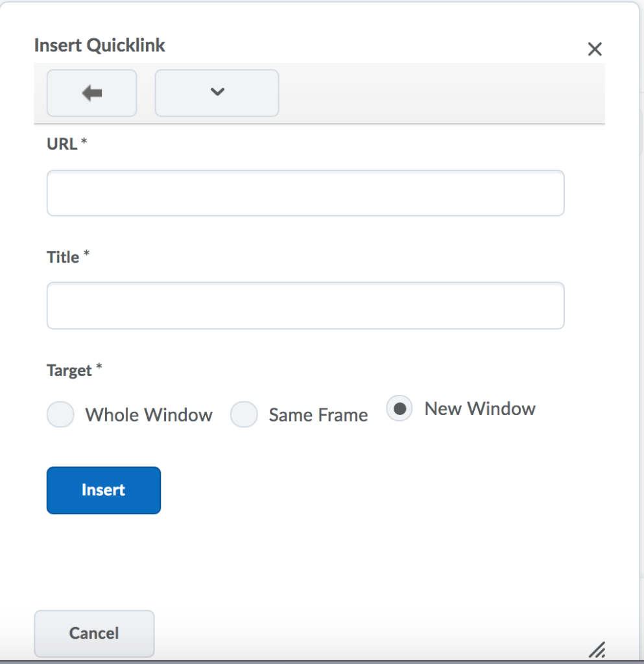Click the asterisk next to URL
Screen dimensions: 644x664
pos(83,141)
